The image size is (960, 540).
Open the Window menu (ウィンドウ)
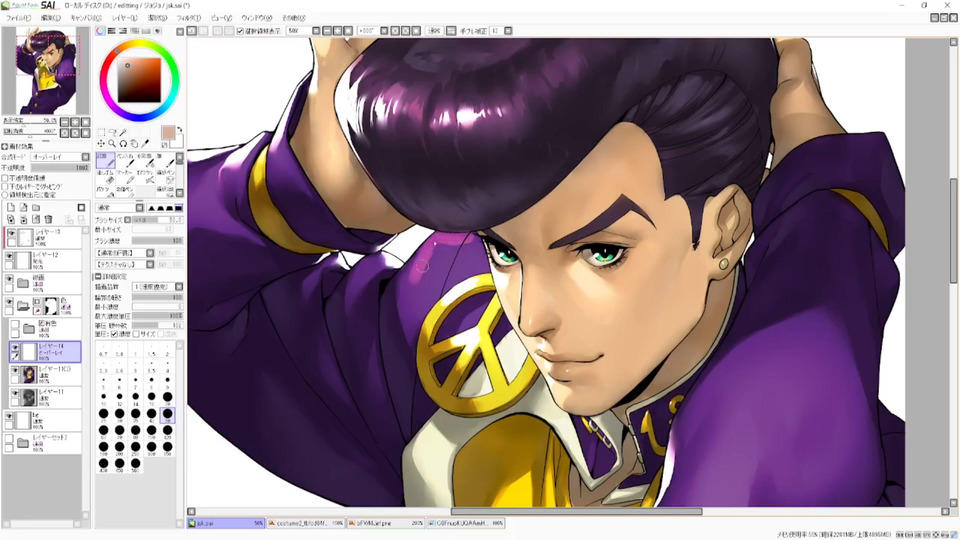257,18
